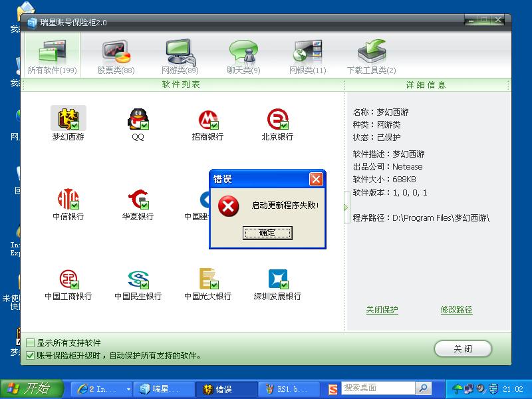Click the red error icon in dialog

229,206
